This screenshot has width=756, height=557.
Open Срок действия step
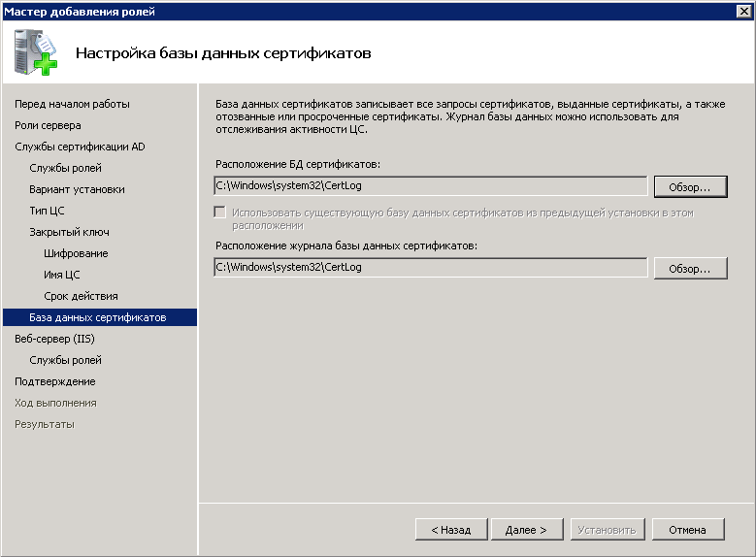click(x=81, y=296)
